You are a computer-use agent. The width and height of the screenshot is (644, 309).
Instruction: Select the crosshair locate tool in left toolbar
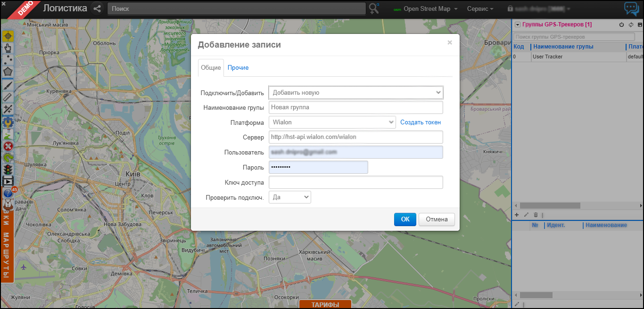tap(8, 36)
